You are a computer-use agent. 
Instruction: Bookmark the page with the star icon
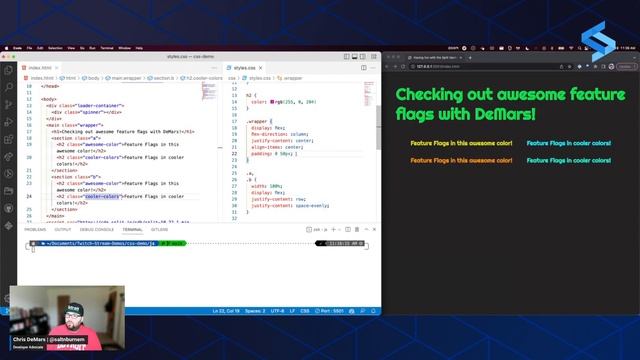click(x=569, y=67)
